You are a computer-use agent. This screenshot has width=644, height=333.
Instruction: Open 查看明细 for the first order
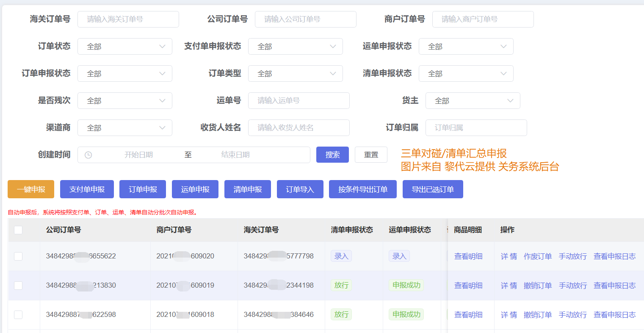pyautogui.click(x=468, y=256)
